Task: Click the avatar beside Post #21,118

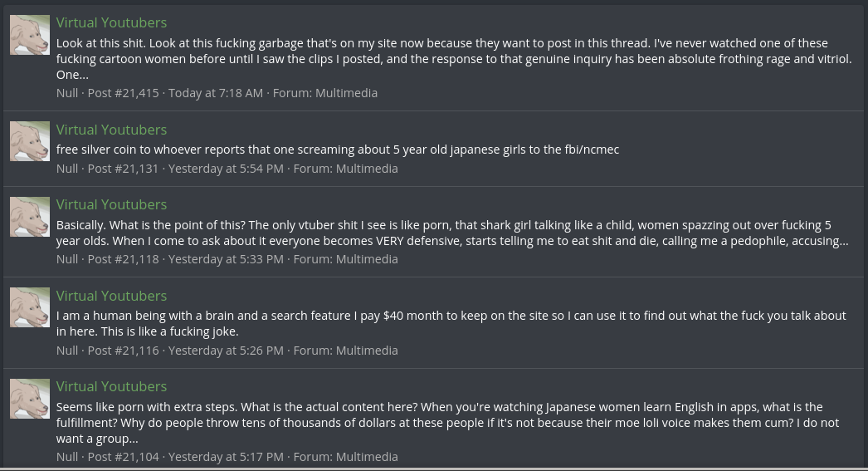Action: (x=30, y=216)
